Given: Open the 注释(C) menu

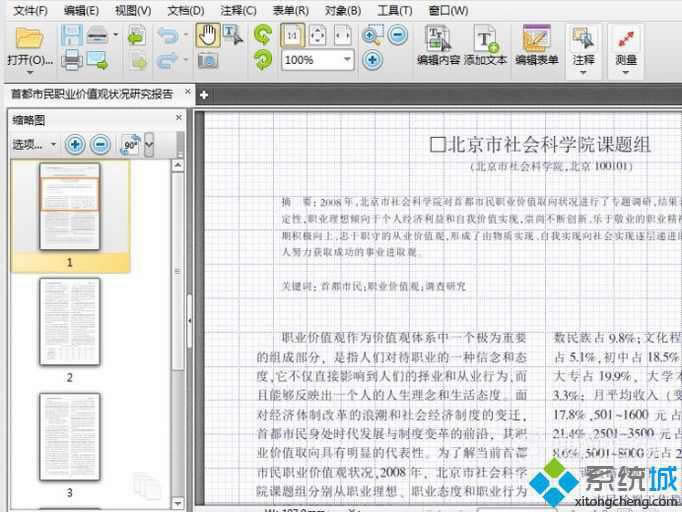Looking at the screenshot, I should 238,10.
